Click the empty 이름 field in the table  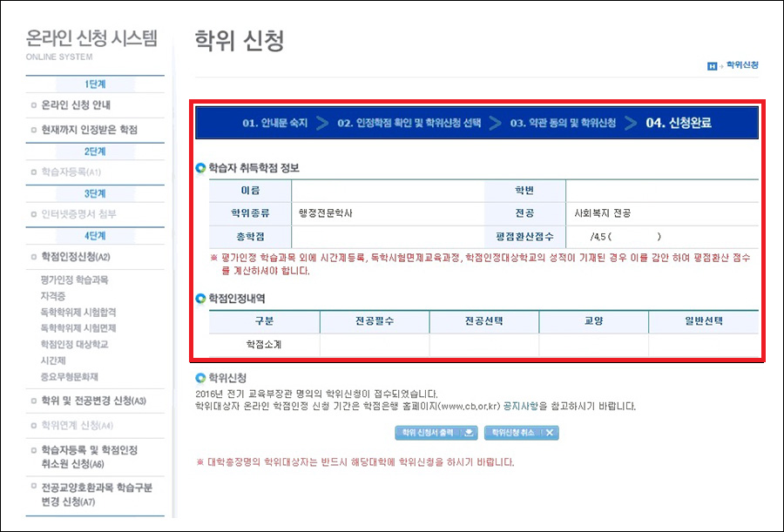click(387, 191)
